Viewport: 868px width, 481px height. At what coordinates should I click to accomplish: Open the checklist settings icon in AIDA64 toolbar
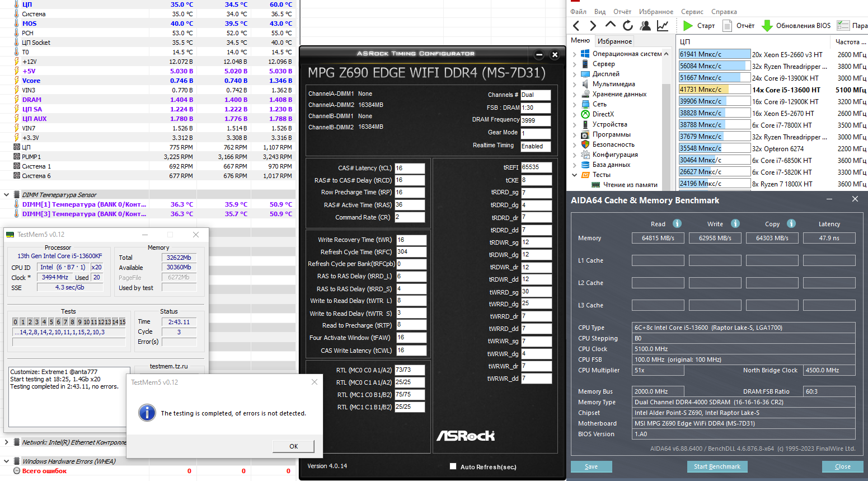point(843,26)
